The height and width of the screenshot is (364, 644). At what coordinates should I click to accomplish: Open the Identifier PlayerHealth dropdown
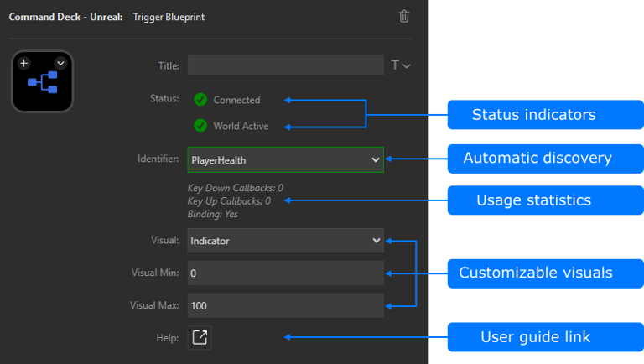285,159
